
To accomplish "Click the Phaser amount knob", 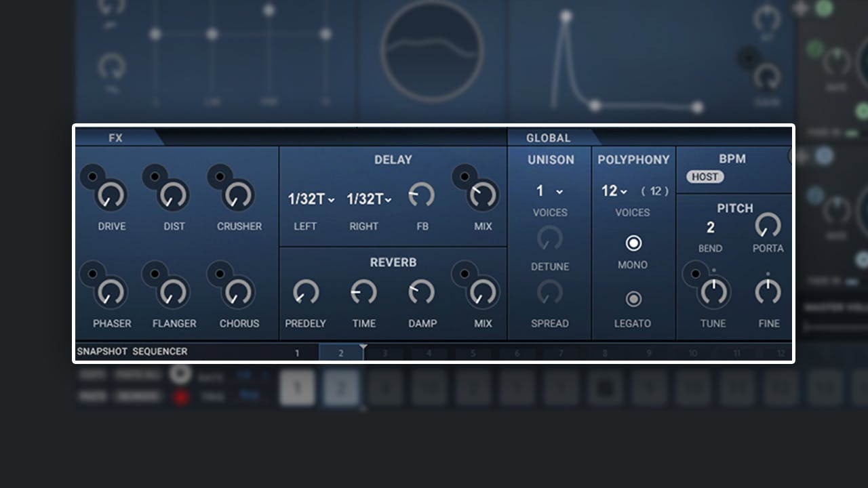I will pyautogui.click(x=111, y=293).
